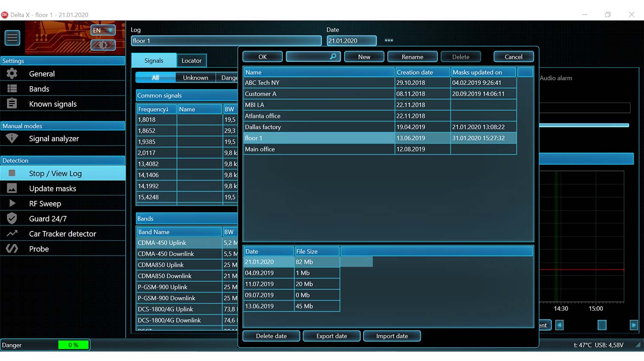The image size is (644, 361).
Task: Click the Rename button
Action: click(x=412, y=57)
